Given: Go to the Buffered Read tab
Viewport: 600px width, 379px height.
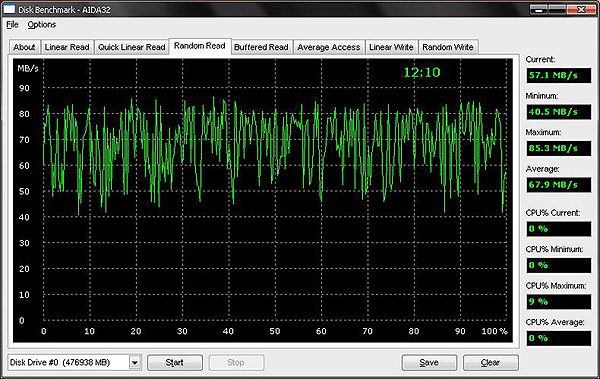Looking at the screenshot, I should [x=261, y=47].
